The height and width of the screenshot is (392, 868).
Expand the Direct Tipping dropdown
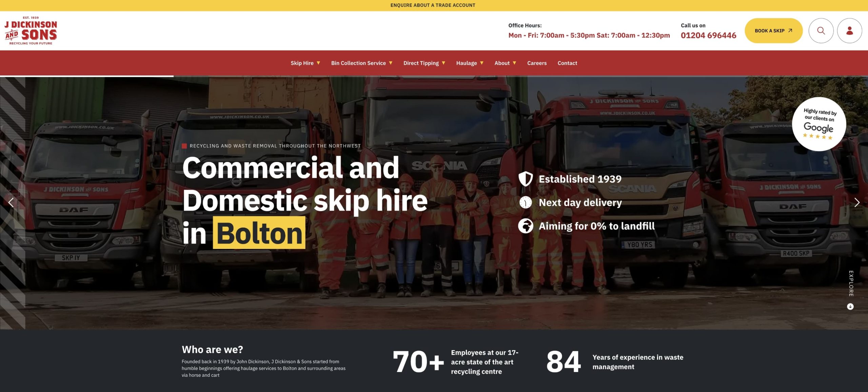coord(424,63)
